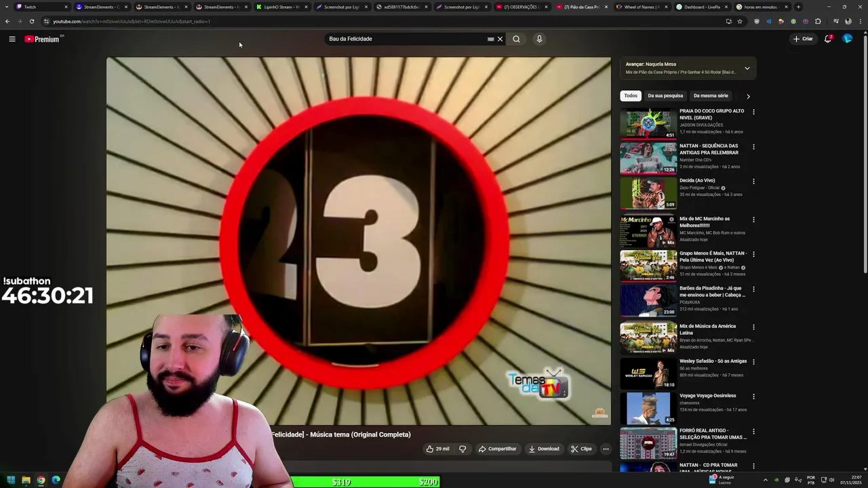Click the Compartilhar share button
The width and height of the screenshot is (868, 488).
pos(497,449)
